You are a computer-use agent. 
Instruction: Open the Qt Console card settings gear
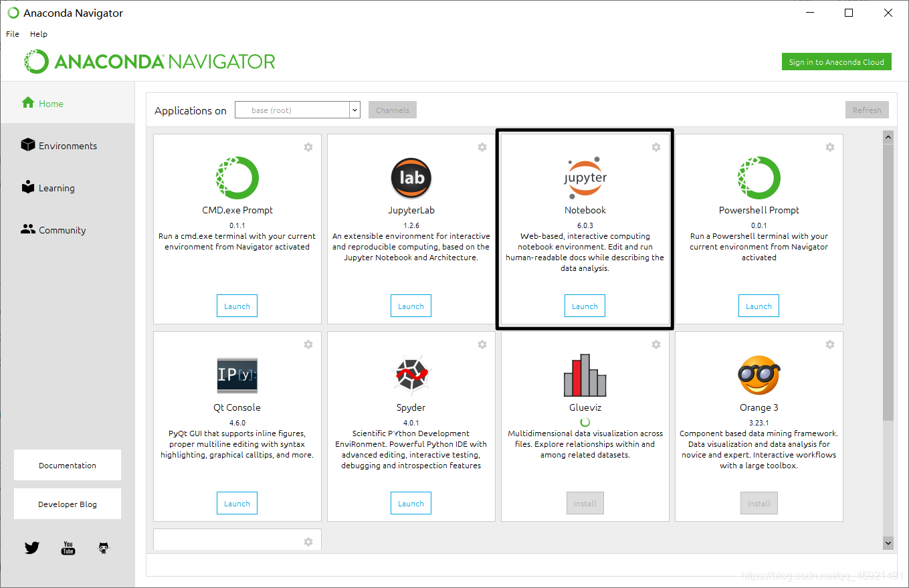(308, 345)
